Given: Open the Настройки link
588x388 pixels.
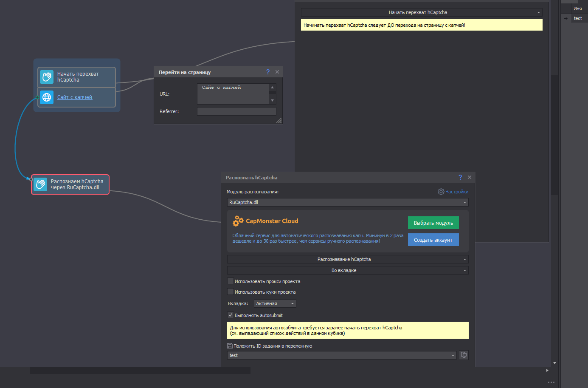Looking at the screenshot, I should click(x=457, y=192).
